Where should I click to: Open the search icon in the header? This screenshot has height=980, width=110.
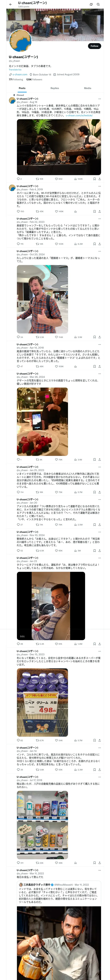pos(98,5)
